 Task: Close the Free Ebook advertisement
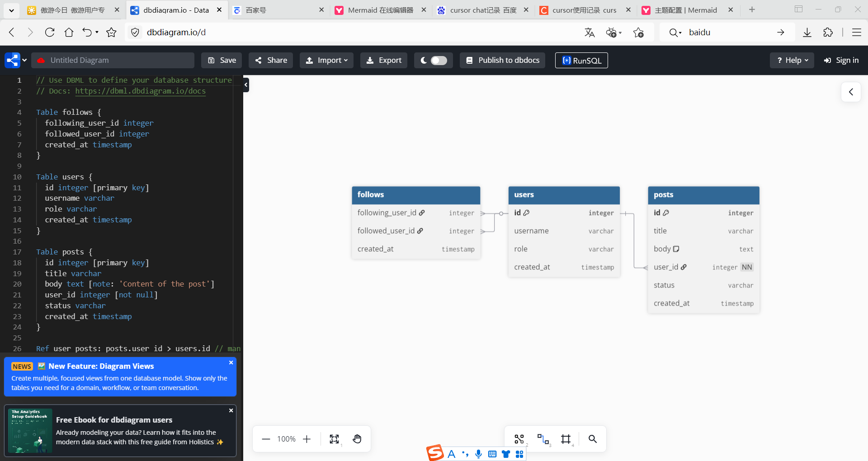(231, 410)
